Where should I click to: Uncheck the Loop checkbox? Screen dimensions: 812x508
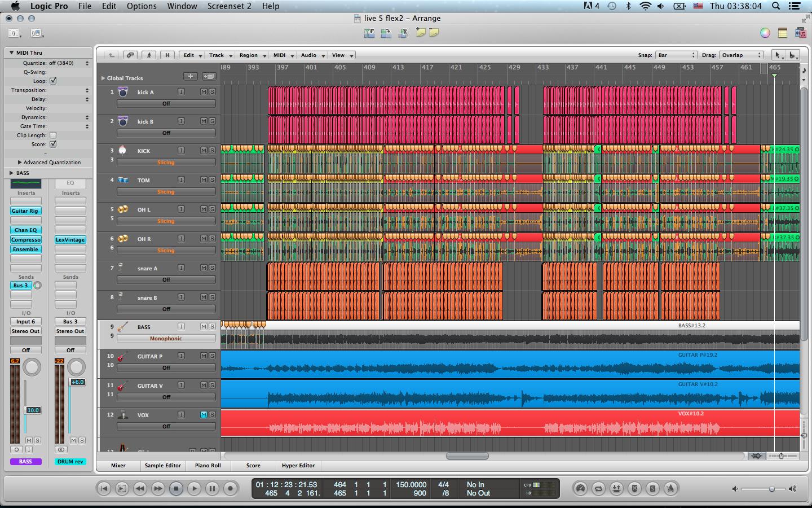(x=53, y=81)
